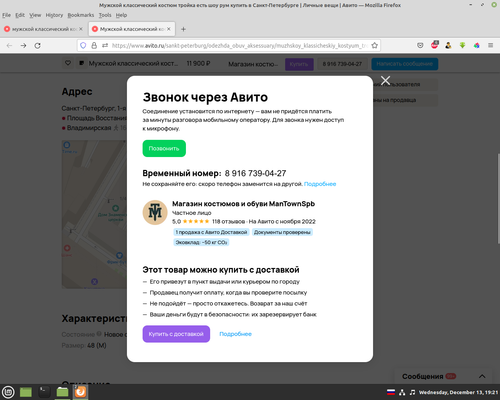The image size is (500, 400).
Task: Open the Сообщения panel title
Action: pos(423,376)
